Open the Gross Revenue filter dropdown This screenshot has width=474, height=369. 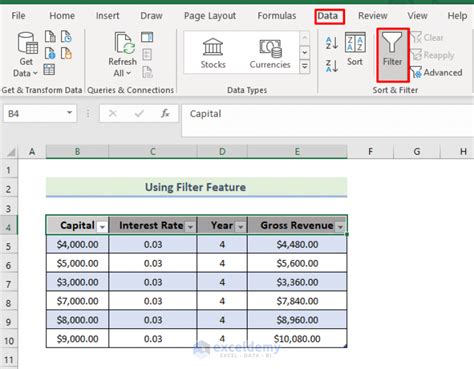pos(340,227)
